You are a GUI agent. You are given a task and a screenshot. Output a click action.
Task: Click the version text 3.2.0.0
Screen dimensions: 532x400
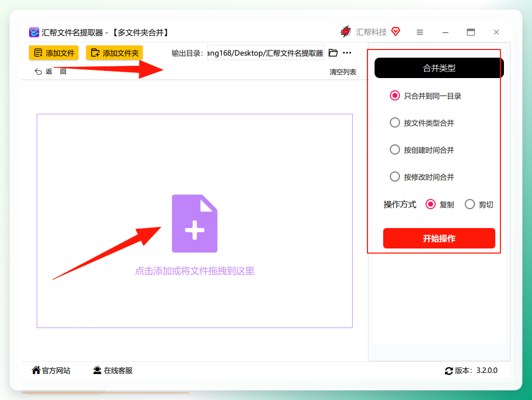pos(487,370)
